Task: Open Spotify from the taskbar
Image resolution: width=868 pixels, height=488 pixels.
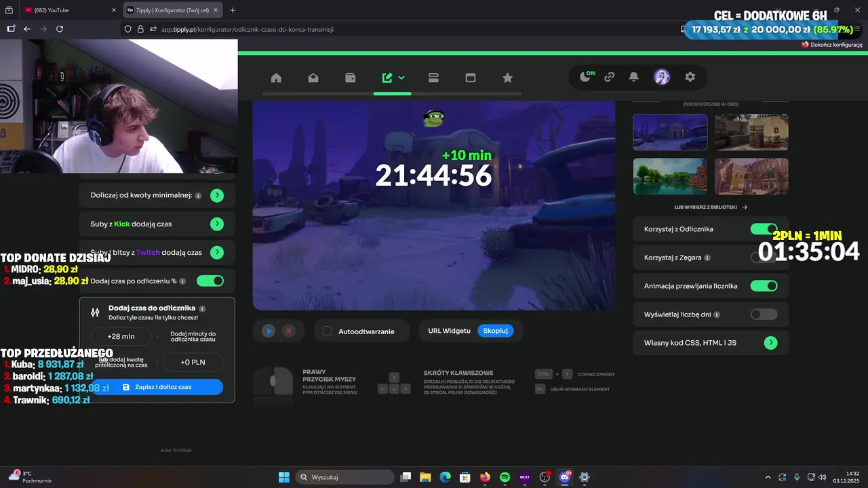Action: coord(505,477)
